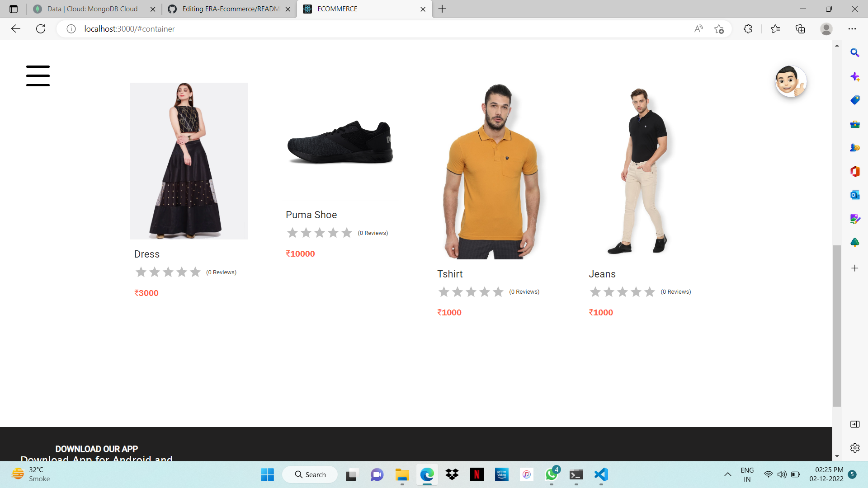Open the Settings and more menu
Viewport: 868px width, 488px height.
(x=853, y=28)
